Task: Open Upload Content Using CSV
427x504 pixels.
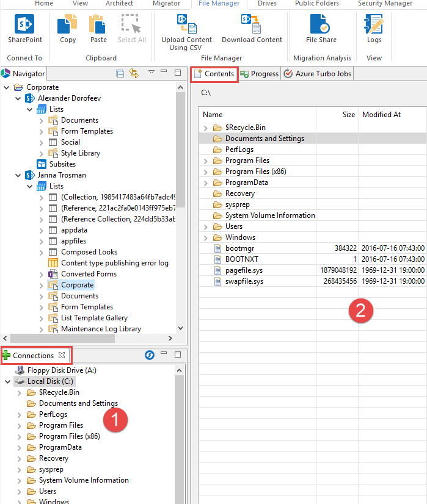Action: (187, 24)
